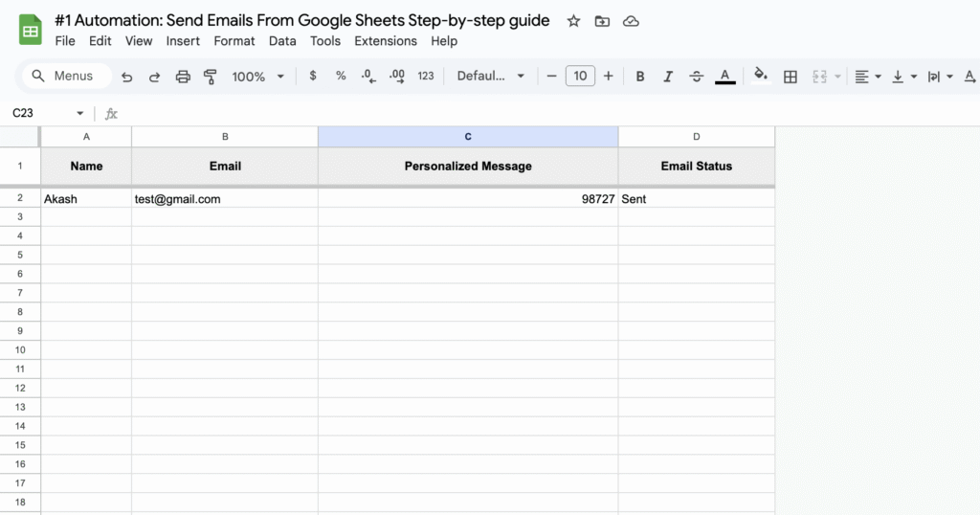This screenshot has height=515, width=980.
Task: Open text wrapping dropdown
Action: [x=940, y=77]
